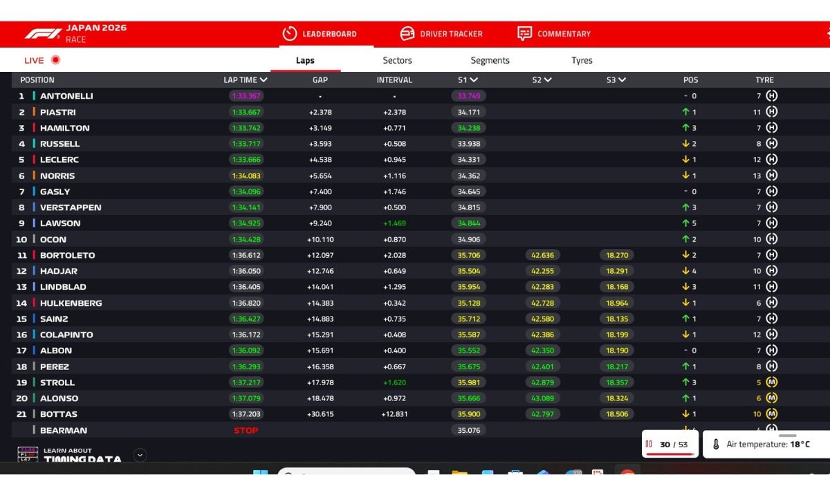
Task: Open the S3 sector column dropdown
Action: (x=622, y=80)
